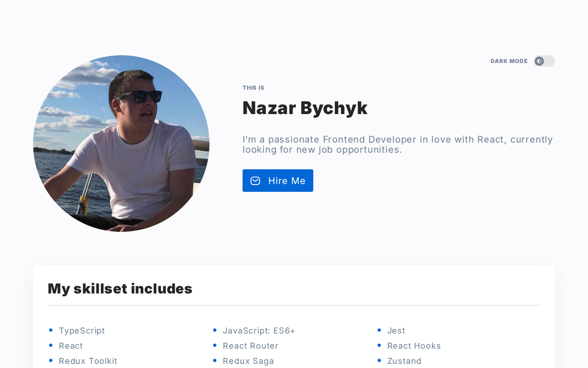Click the Frontend Developer description paragraph
Screen dimensions: 588x368
[397, 144]
